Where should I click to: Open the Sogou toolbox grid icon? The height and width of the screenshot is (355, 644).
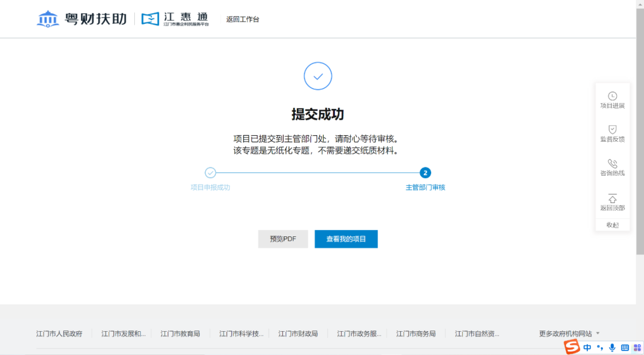[x=636, y=347]
